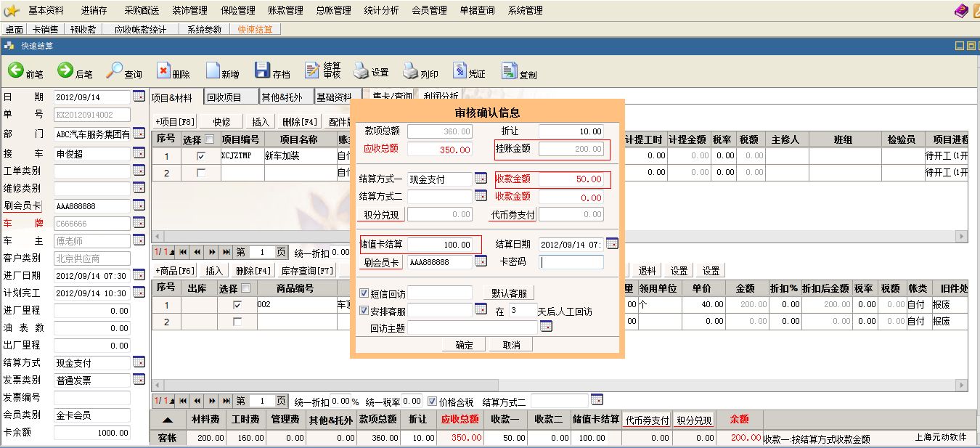Screen dimensions: 980x448
Task: Open dropdown beside left panel 刷会员卡 field
Action: click(139, 205)
